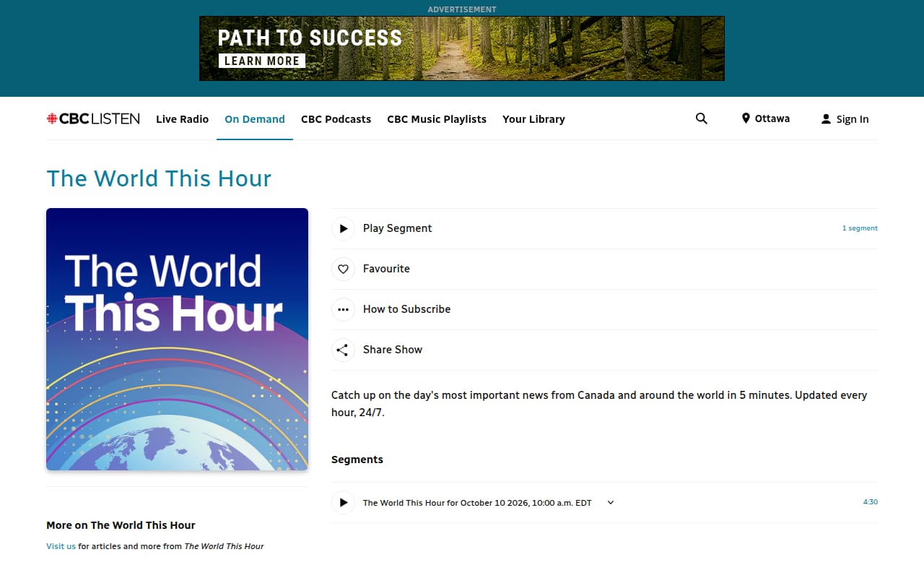Image resolution: width=924 pixels, height=578 pixels.
Task: Click the Ottawa location label
Action: (772, 118)
